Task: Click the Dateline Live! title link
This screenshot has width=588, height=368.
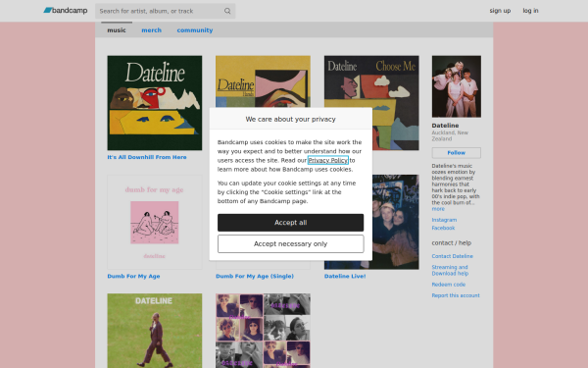Action: coord(345,276)
